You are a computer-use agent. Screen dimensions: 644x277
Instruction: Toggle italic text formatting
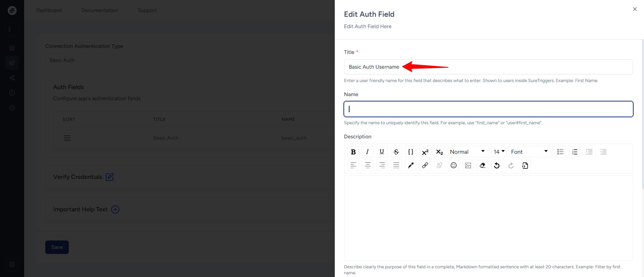pos(367,152)
